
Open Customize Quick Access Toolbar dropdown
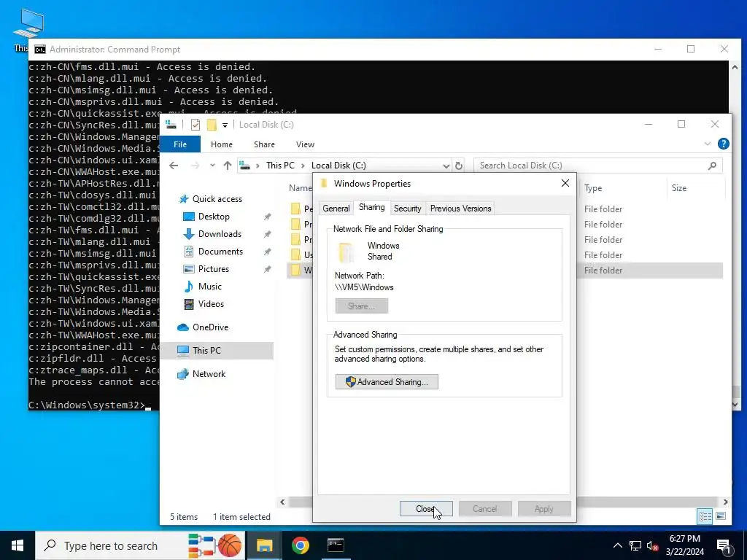tap(225, 125)
